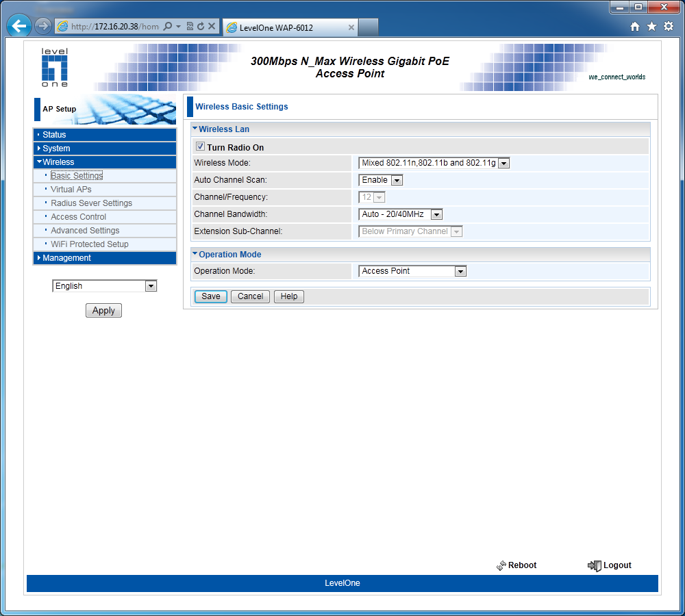Expand the System menu
This screenshot has width=685, height=616.
click(105, 149)
